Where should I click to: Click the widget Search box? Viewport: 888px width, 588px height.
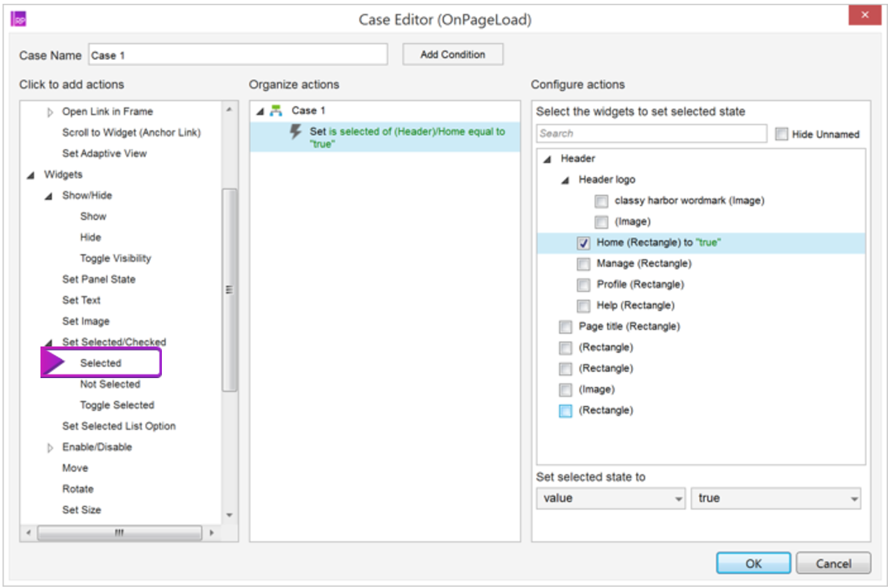click(x=651, y=133)
